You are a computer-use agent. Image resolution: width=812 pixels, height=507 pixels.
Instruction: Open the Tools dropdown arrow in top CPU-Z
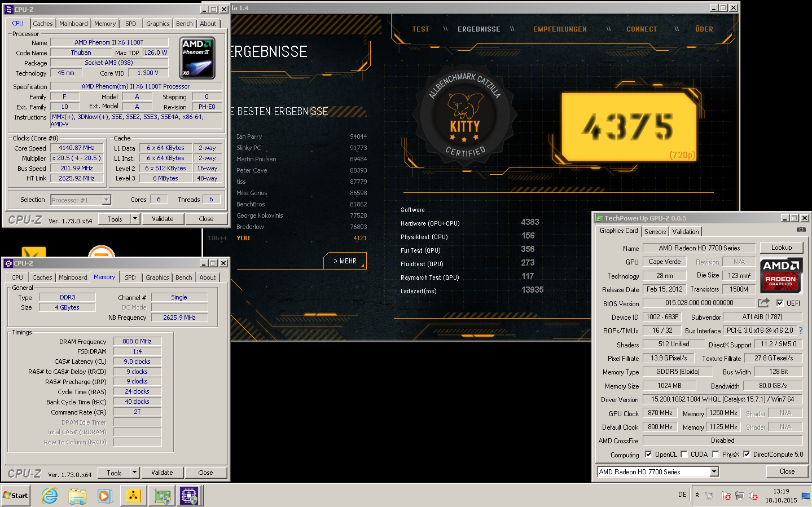coord(135,219)
